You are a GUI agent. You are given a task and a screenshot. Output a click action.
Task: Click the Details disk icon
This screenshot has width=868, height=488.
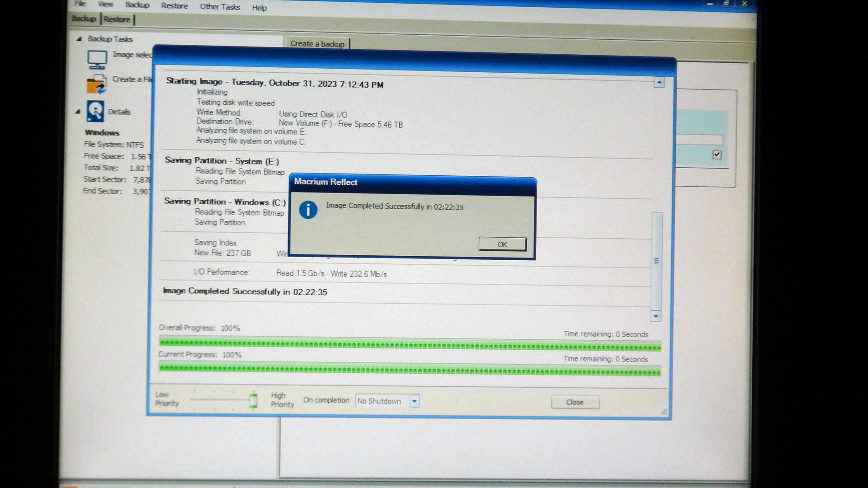[x=95, y=111]
